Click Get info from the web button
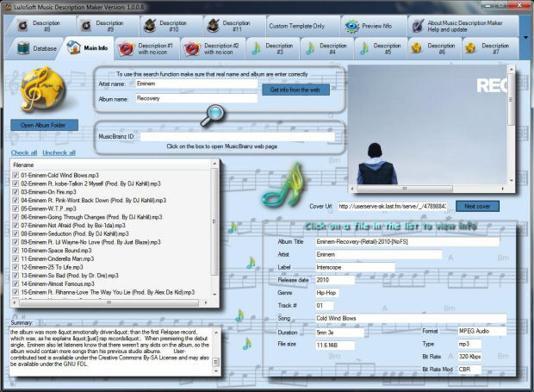This screenshot has height=392, width=534. 295,90
